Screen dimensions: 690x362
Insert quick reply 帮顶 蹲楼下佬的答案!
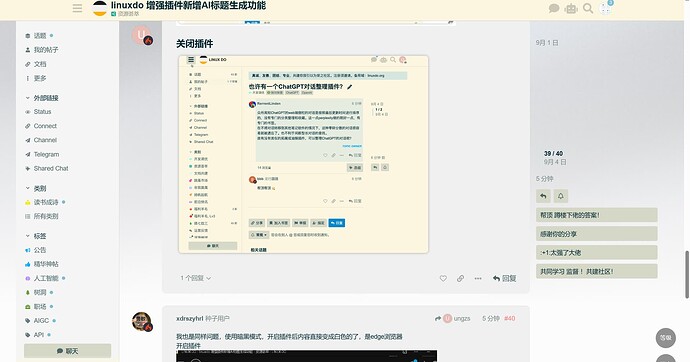pos(596,215)
